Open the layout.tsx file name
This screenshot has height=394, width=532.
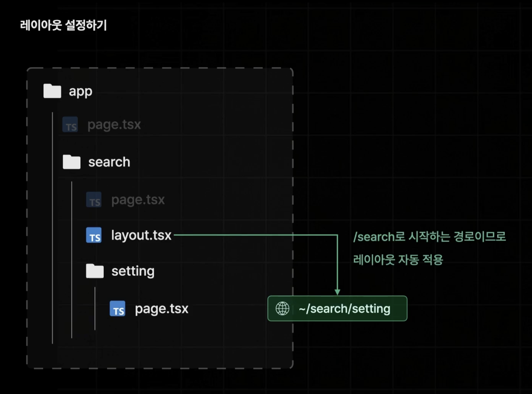[141, 235]
